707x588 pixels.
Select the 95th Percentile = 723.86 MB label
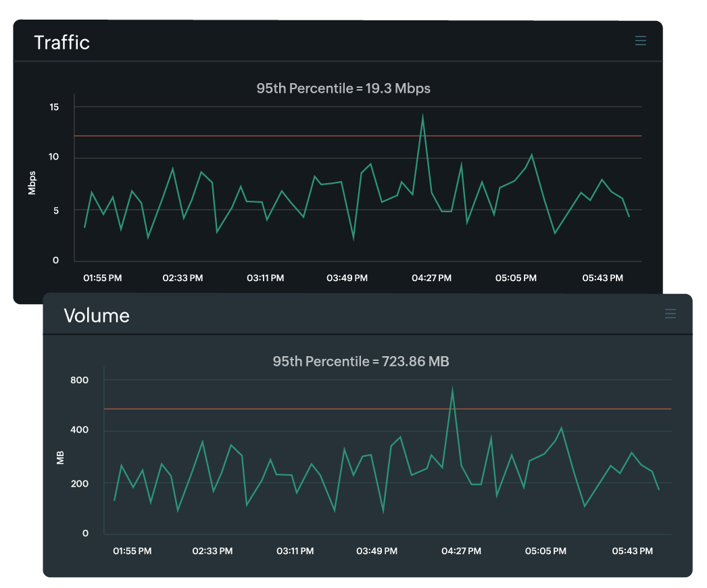pyautogui.click(x=361, y=362)
